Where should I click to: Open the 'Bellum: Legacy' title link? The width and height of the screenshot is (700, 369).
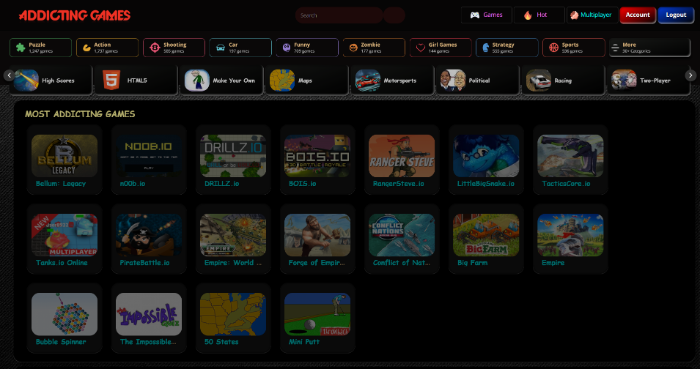pos(61,183)
